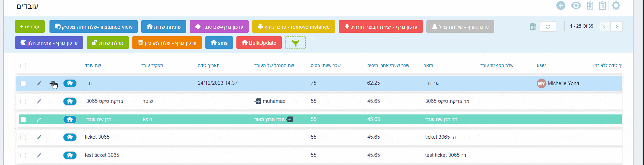The width and height of the screenshot is (644, 165).
Task: Sort by שם עובד column header
Action: tap(93, 65)
